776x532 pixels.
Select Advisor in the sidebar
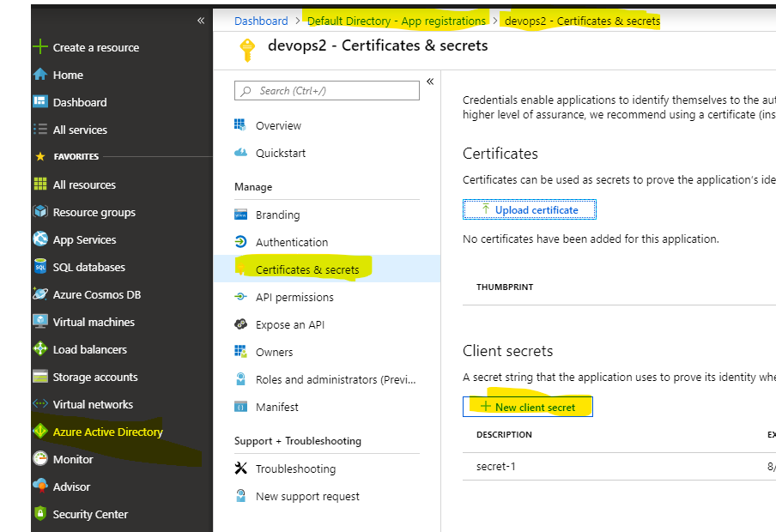point(68,487)
